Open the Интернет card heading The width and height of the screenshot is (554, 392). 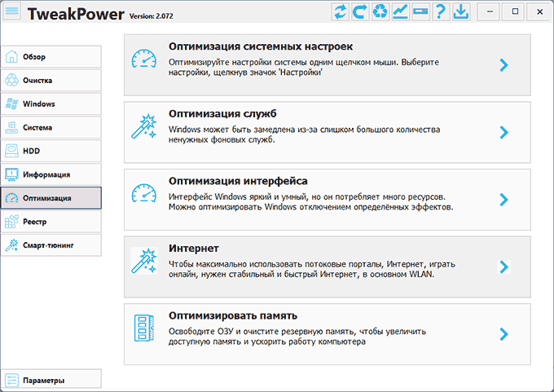194,249
